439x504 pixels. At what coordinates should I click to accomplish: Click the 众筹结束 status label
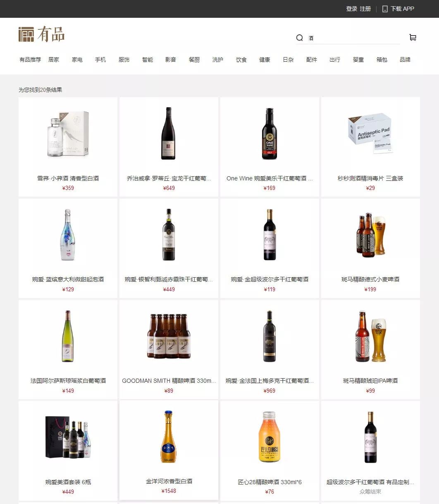370,492
